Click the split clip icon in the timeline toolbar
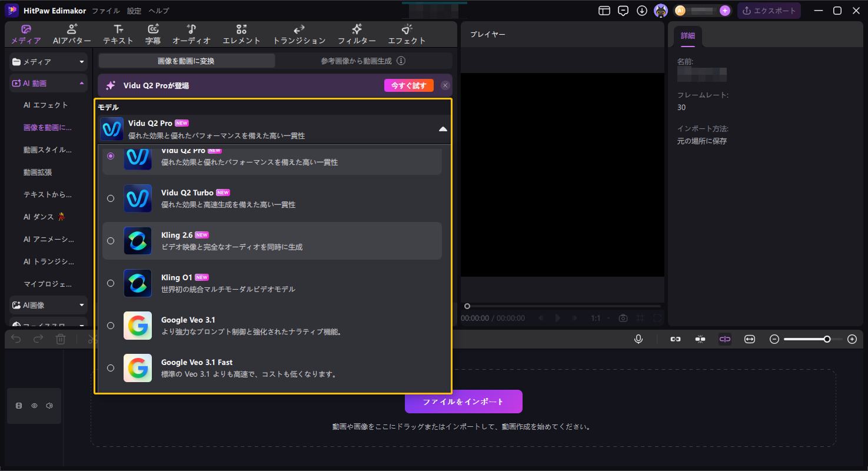The image size is (868, 471). click(725, 339)
